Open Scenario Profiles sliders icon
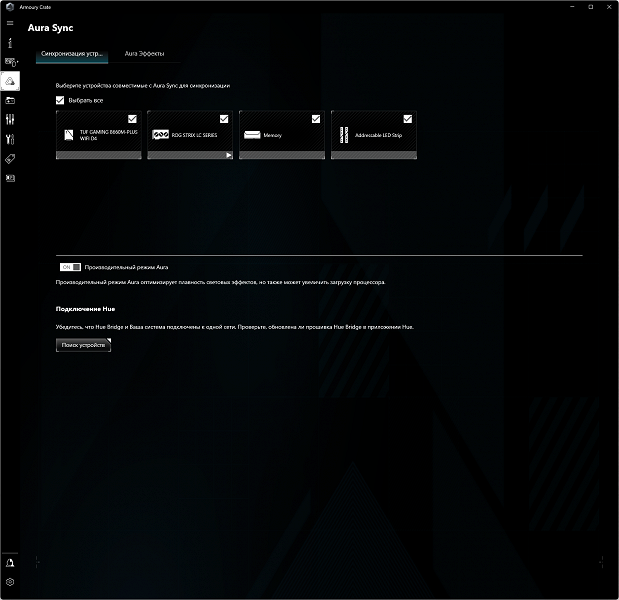 10,120
